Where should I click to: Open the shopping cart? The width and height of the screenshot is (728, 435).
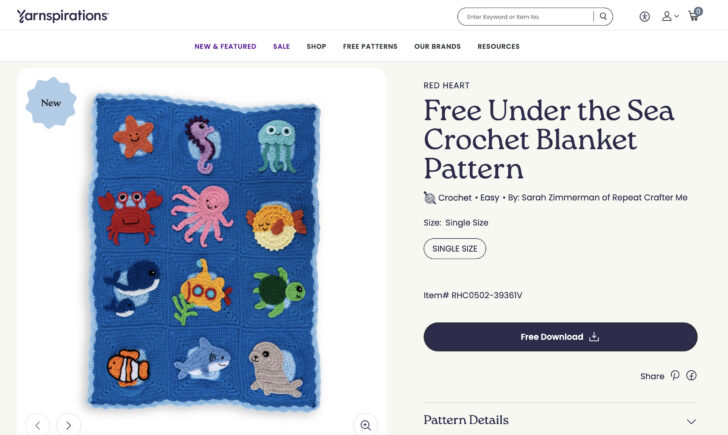pyautogui.click(x=694, y=16)
